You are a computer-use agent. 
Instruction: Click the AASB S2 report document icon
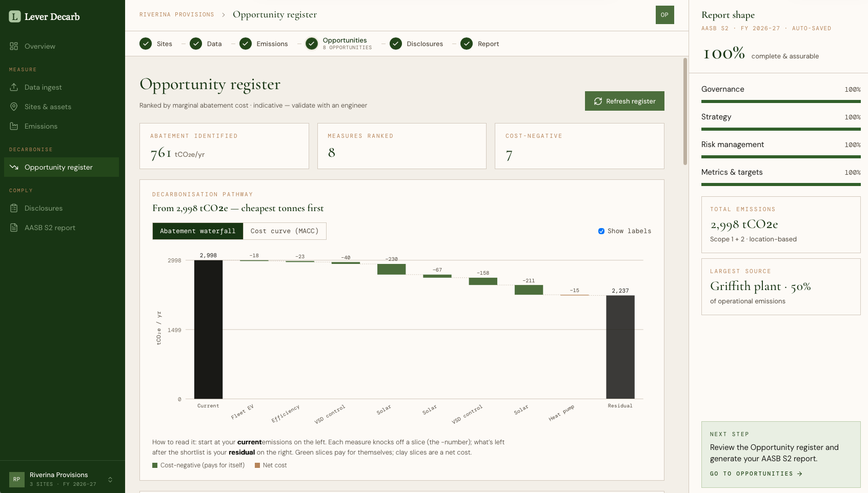point(14,228)
